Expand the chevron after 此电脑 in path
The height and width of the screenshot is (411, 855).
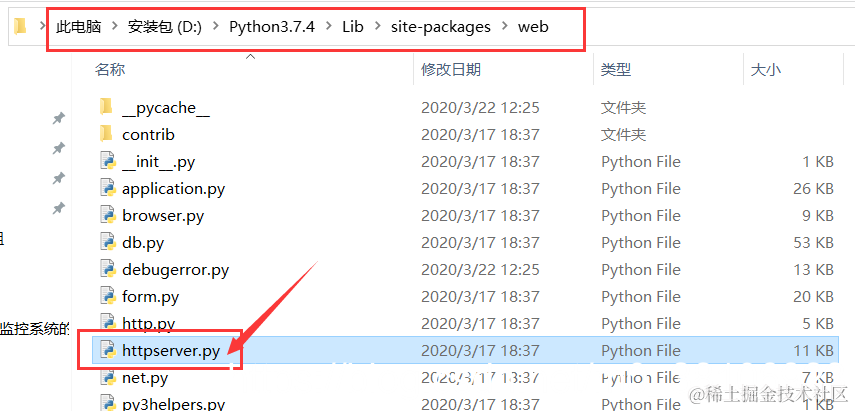coord(115,26)
